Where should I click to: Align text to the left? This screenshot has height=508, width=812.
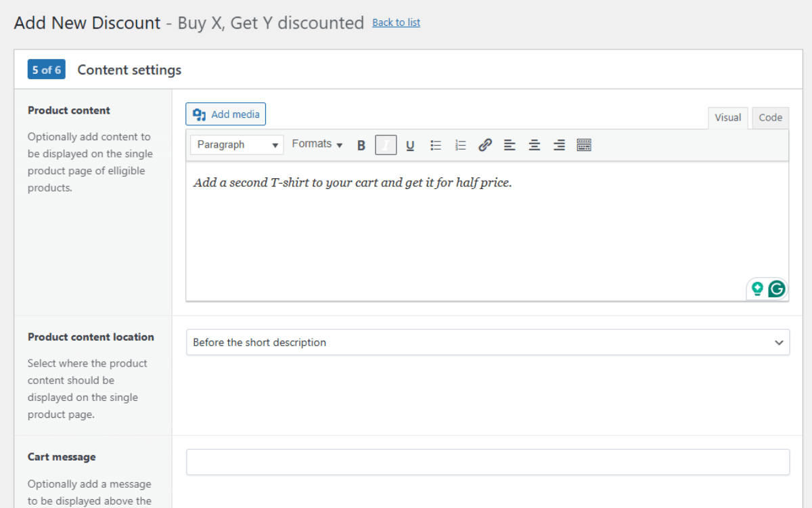[510, 145]
